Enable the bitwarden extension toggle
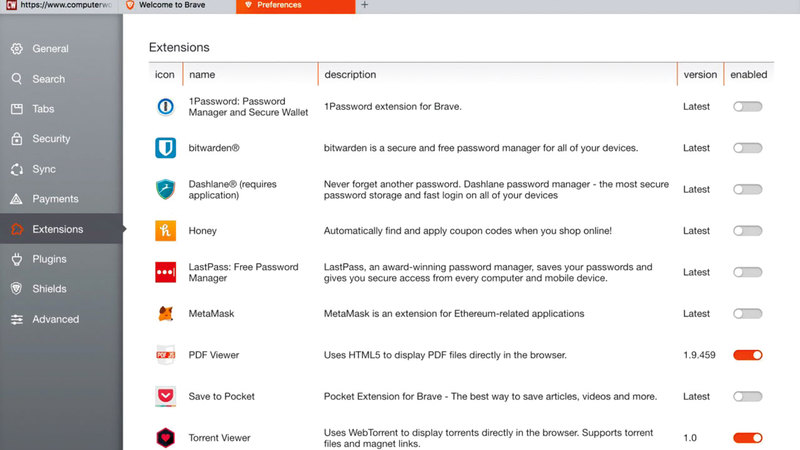800x450 pixels. (747, 148)
